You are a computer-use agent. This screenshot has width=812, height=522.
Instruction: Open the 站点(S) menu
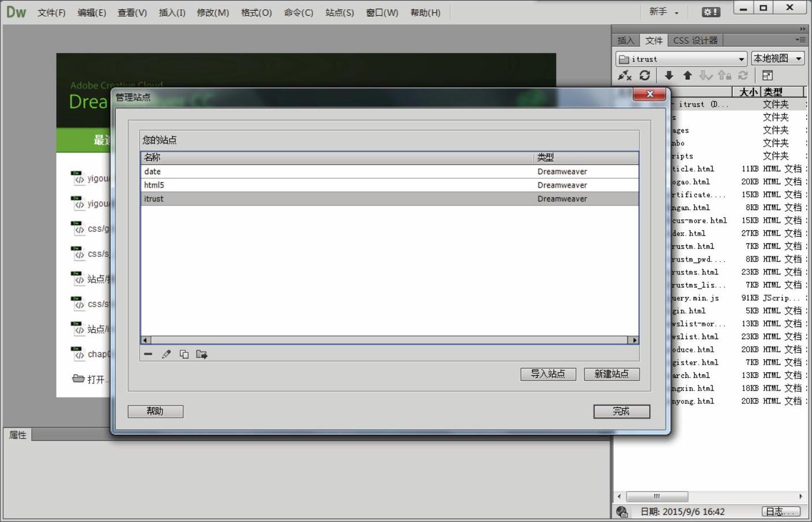(339, 13)
